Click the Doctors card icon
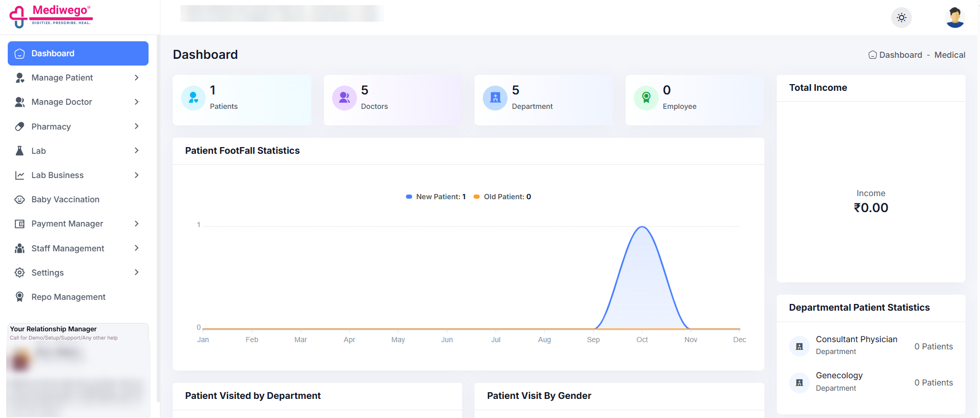The image size is (980, 418). click(x=345, y=98)
